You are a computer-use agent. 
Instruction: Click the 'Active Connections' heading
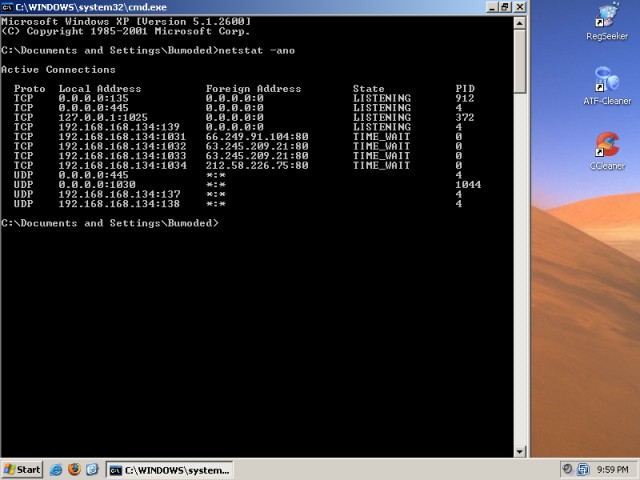click(x=58, y=70)
